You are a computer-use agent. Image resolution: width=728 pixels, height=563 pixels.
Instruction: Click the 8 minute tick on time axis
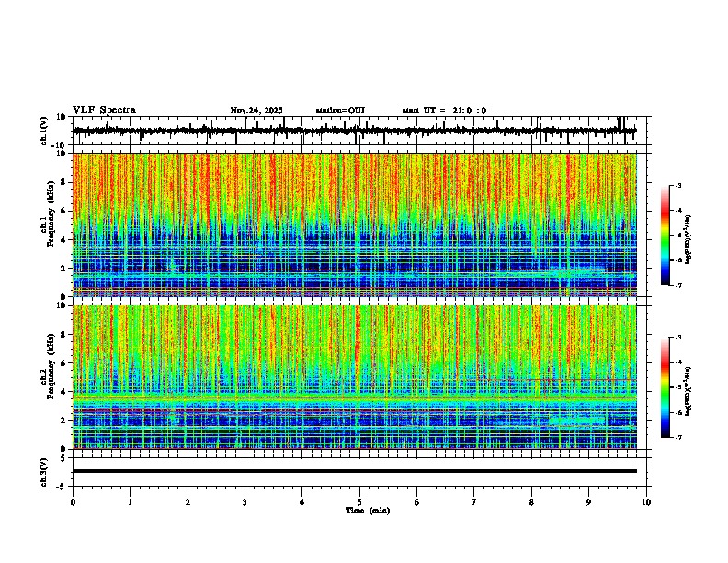531,502
